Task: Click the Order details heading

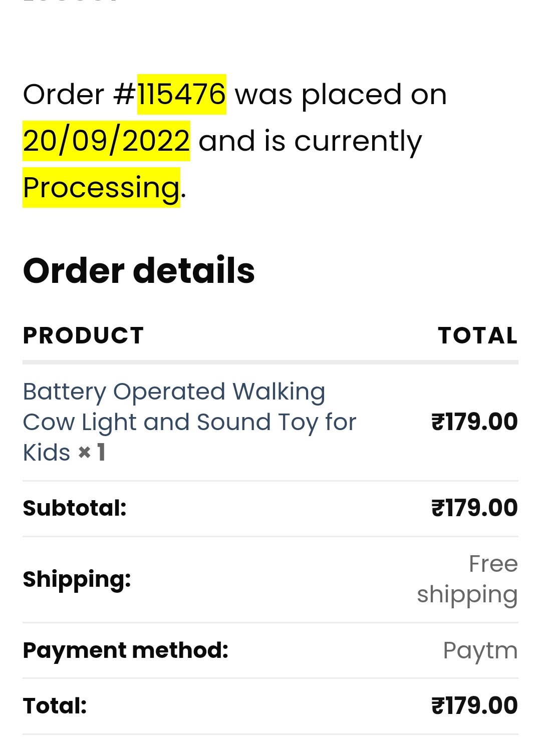Action: [x=139, y=270]
